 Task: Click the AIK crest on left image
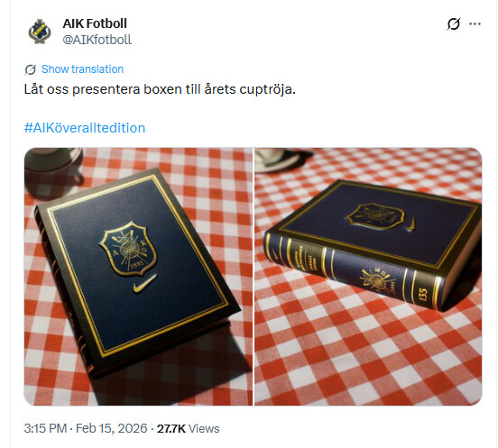(x=128, y=249)
